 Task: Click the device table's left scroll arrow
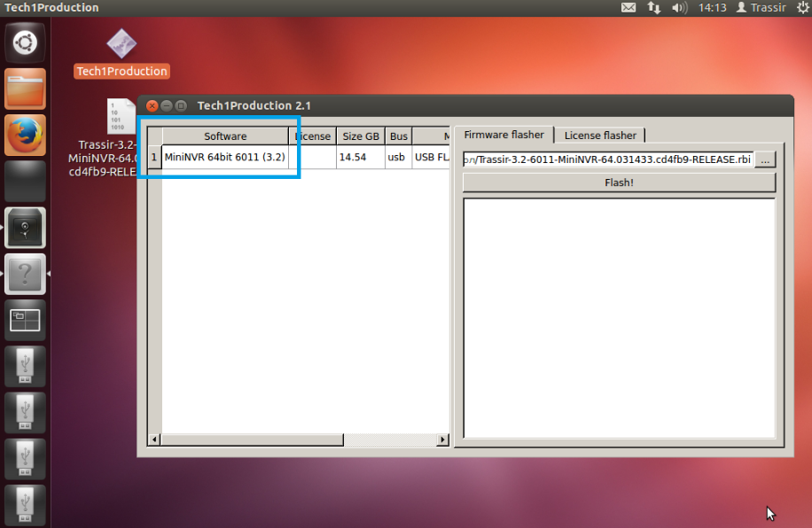point(154,439)
